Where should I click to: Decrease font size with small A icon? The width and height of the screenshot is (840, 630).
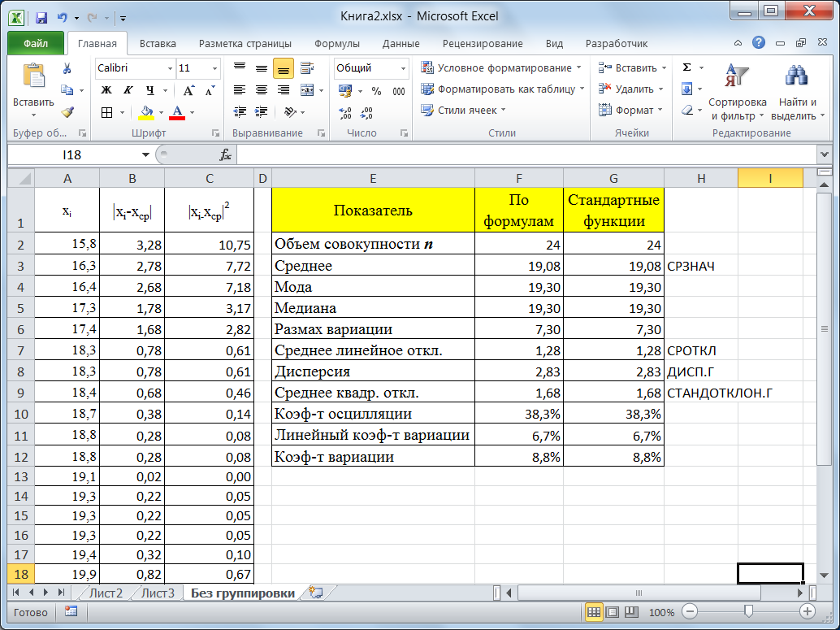(x=210, y=90)
